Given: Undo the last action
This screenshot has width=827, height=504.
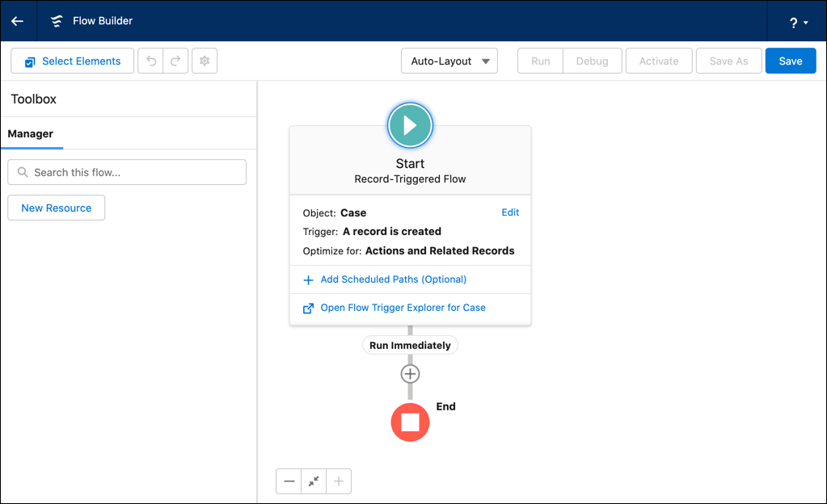Looking at the screenshot, I should click(151, 61).
